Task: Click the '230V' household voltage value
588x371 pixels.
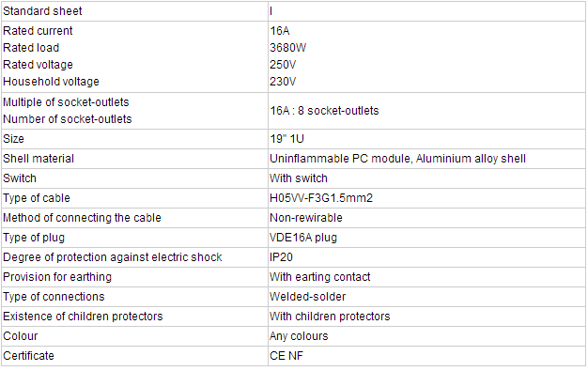Action: click(283, 82)
